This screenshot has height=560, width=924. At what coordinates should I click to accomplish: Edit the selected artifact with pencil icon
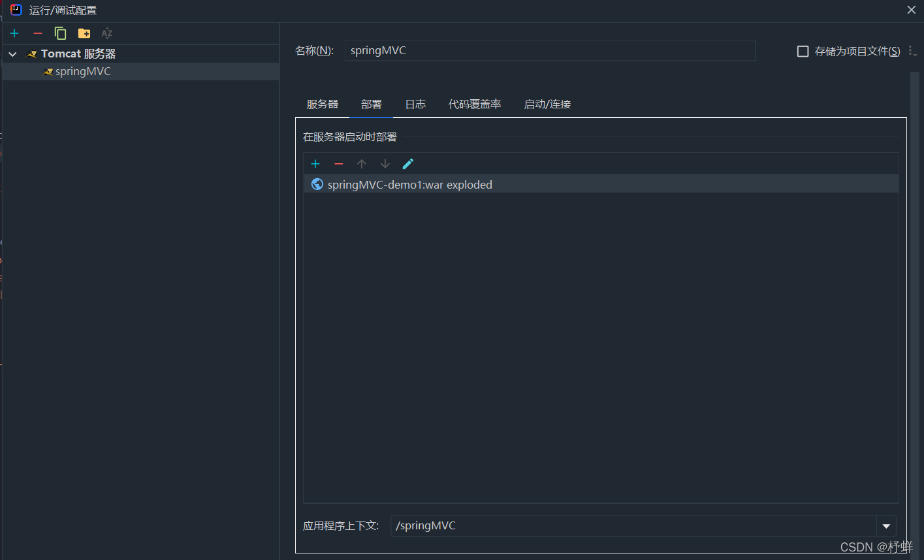[x=408, y=164]
